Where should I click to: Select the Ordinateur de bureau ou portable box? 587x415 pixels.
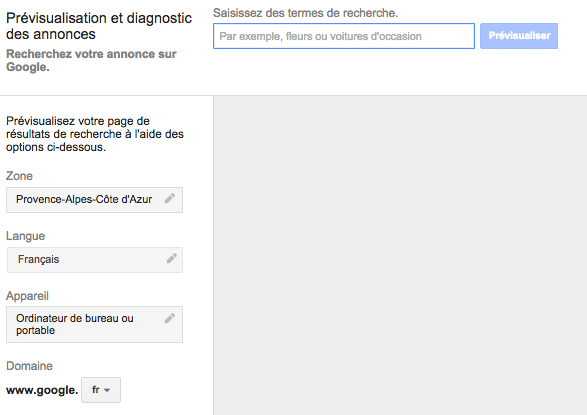(x=94, y=324)
